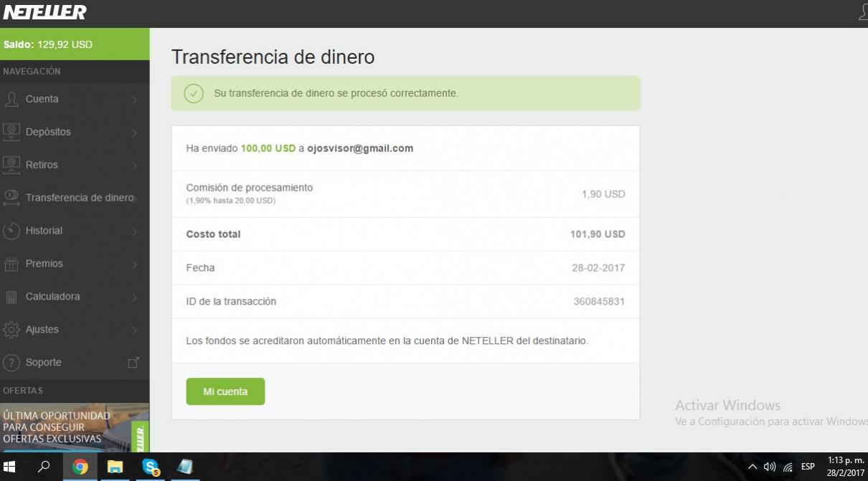Image resolution: width=868 pixels, height=481 pixels.
Task: Open the user profile icon at top right
Action: pos(863,12)
